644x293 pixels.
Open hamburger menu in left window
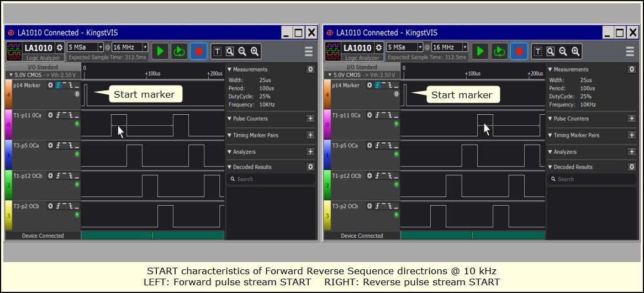(x=309, y=51)
